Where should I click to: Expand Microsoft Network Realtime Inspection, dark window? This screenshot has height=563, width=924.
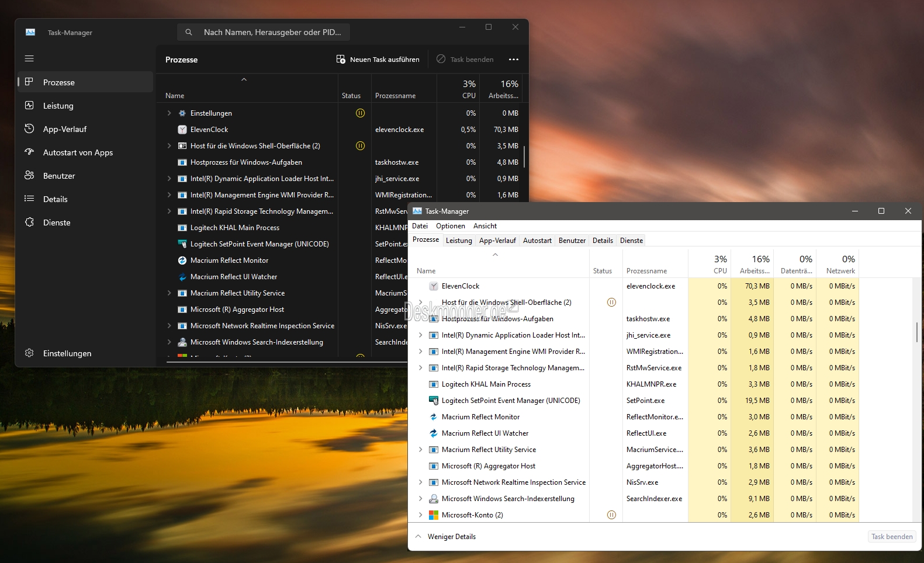(x=169, y=326)
